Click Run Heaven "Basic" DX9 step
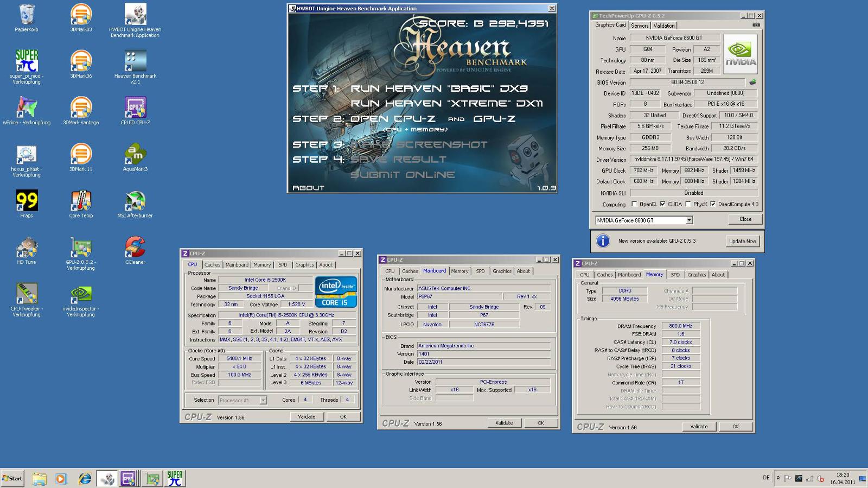 [x=439, y=88]
